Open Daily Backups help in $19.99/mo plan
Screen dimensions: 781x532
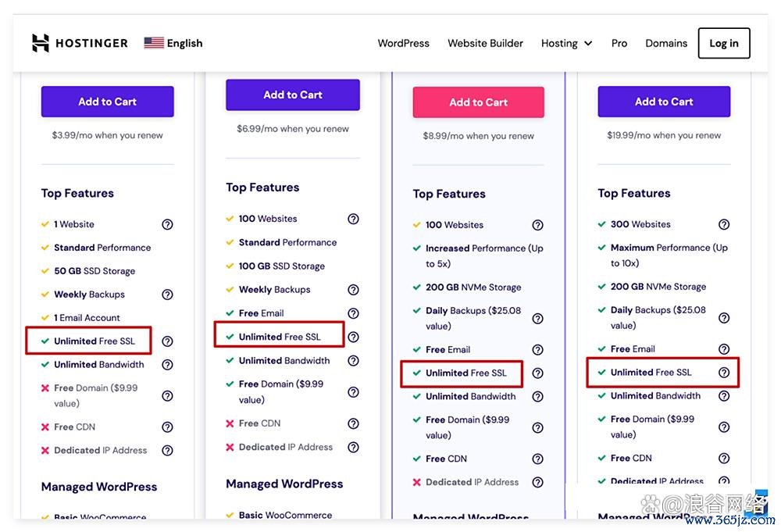point(724,318)
